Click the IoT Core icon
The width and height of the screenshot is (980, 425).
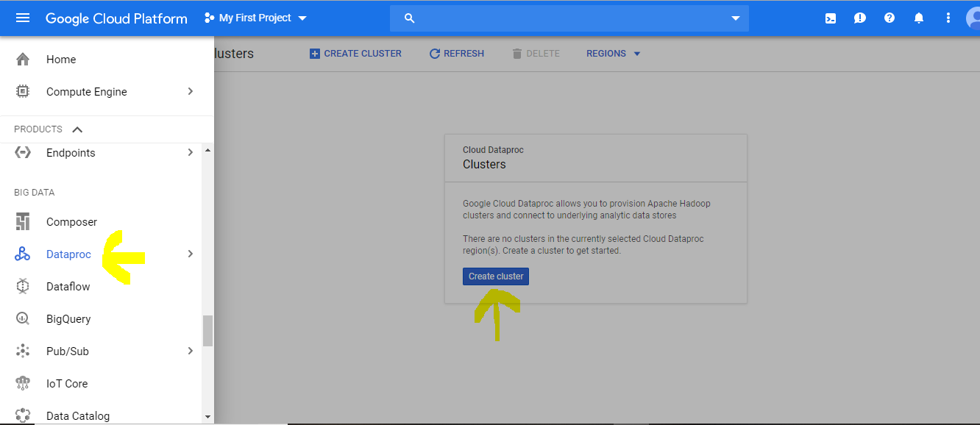coord(23,384)
